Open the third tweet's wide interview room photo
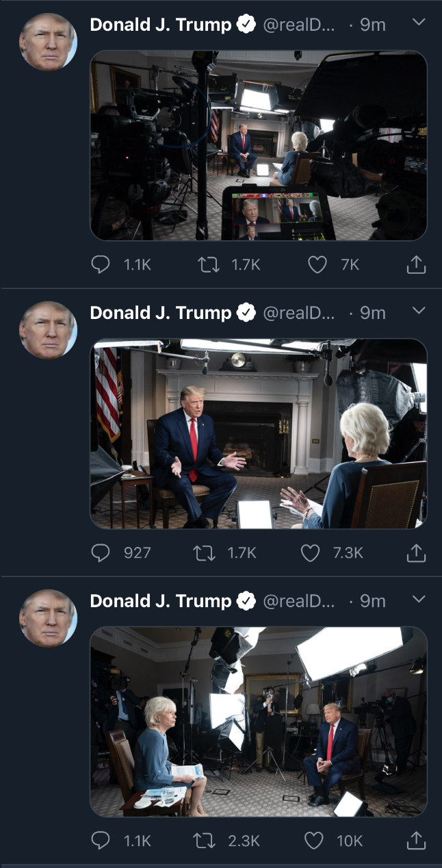Viewport: 442px width, 868px height. coord(259,722)
